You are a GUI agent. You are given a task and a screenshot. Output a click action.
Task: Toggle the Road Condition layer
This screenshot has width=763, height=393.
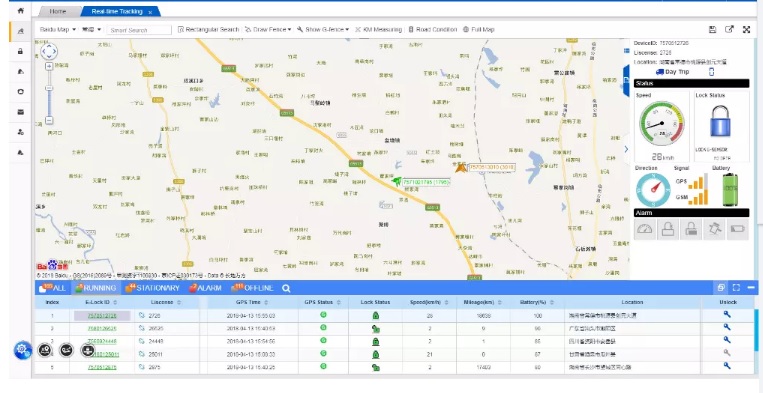[x=433, y=30]
